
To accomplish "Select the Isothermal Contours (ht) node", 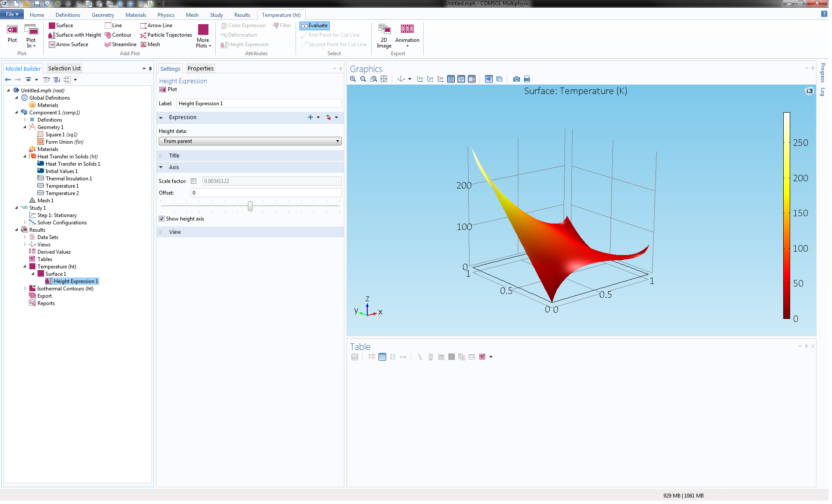I will [x=65, y=289].
